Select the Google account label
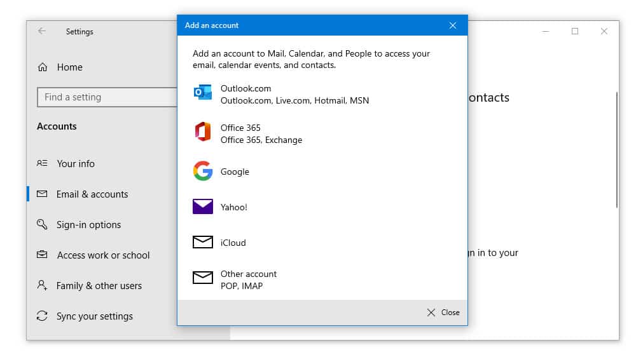Screen dimensions: 643x364 [x=235, y=172]
